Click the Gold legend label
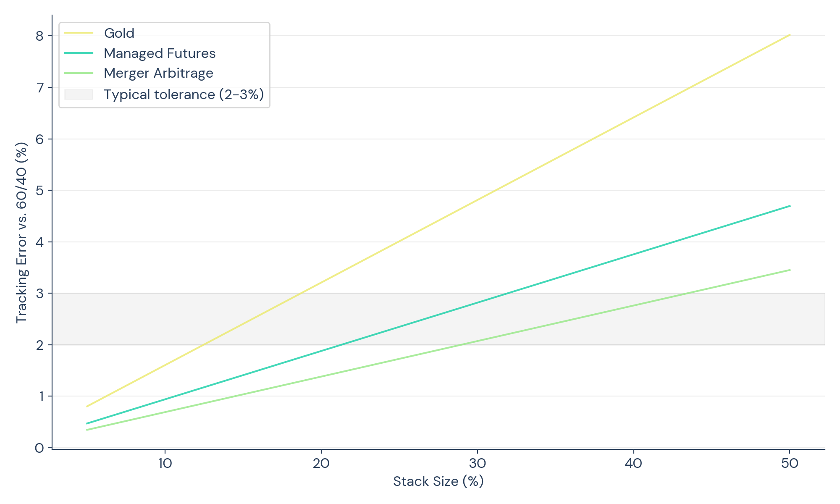The height and width of the screenshot is (504, 840). (119, 33)
